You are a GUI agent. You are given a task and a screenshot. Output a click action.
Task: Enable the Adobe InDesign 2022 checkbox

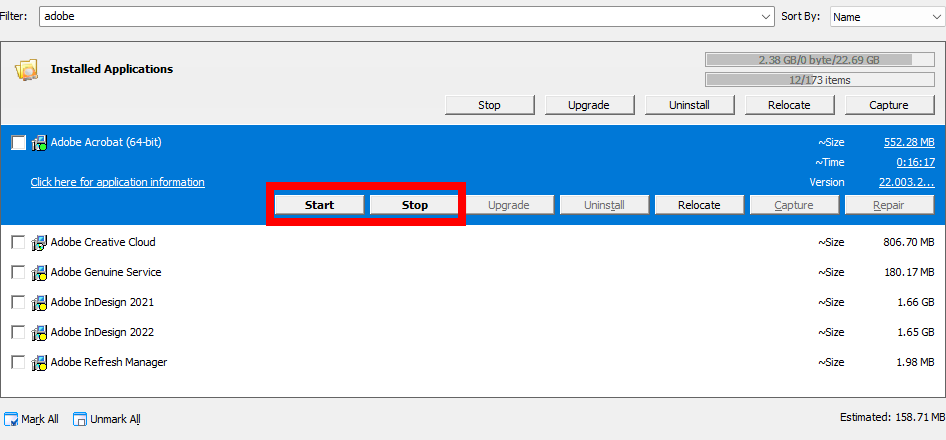[x=19, y=333]
